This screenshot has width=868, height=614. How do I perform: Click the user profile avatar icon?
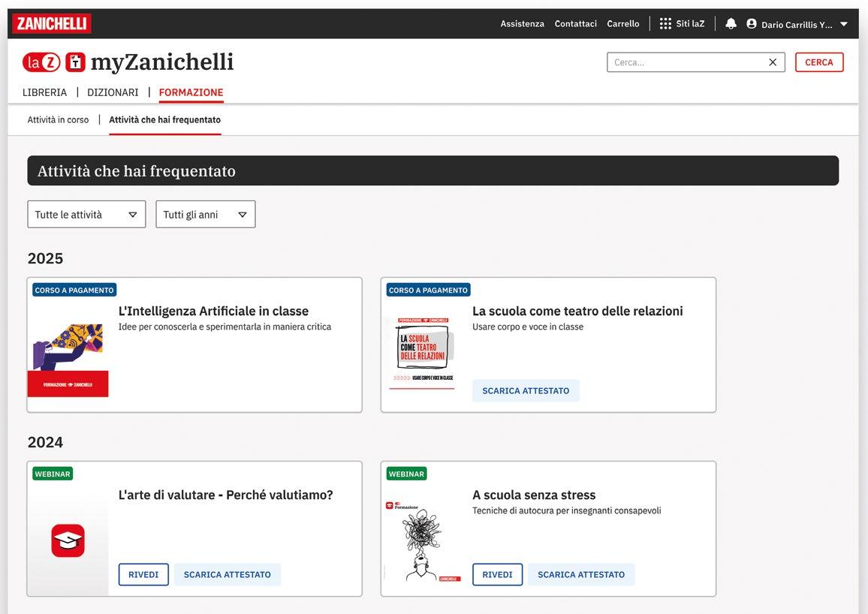pyautogui.click(x=751, y=24)
